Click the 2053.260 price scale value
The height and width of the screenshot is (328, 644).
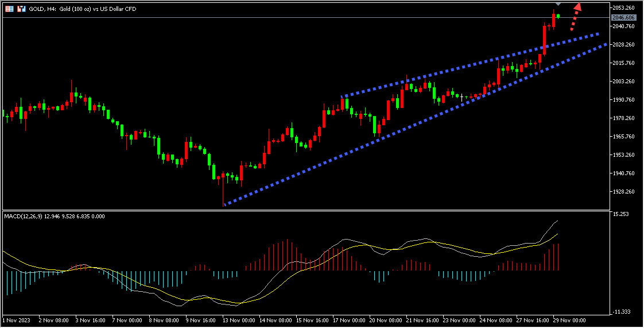click(x=624, y=8)
